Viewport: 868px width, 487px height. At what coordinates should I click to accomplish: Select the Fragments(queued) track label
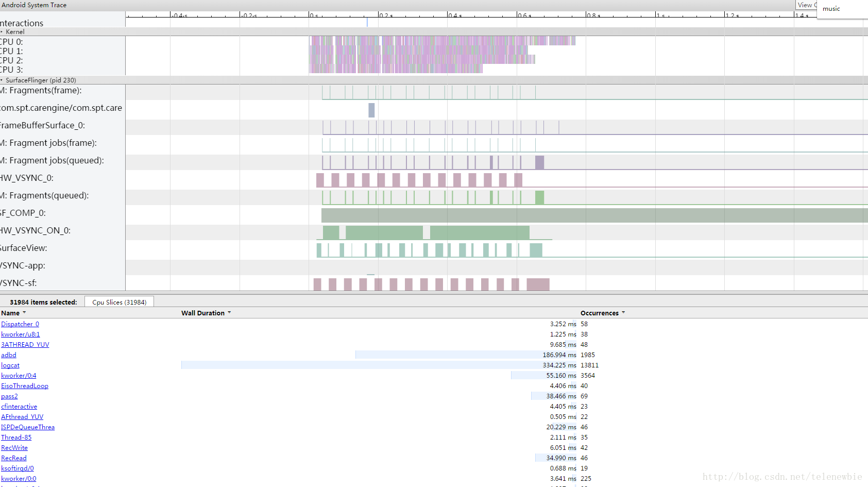(x=44, y=195)
